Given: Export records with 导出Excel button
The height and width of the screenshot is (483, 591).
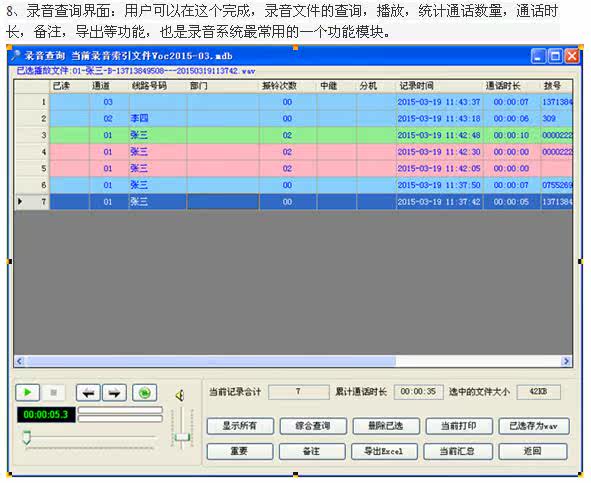Looking at the screenshot, I should [x=384, y=451].
